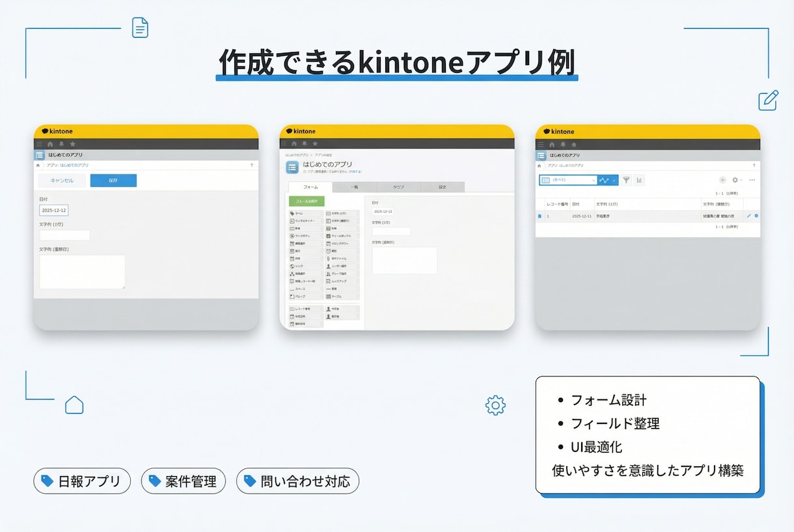This screenshot has height=532, width=794.
Task: Click kintone logo in middle settings screenshot
Action: pyautogui.click(x=301, y=131)
